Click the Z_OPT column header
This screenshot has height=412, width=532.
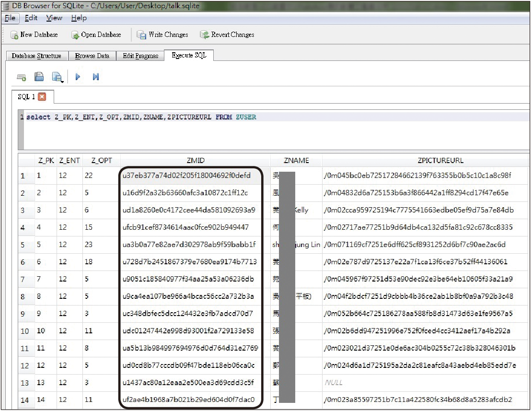(x=102, y=161)
